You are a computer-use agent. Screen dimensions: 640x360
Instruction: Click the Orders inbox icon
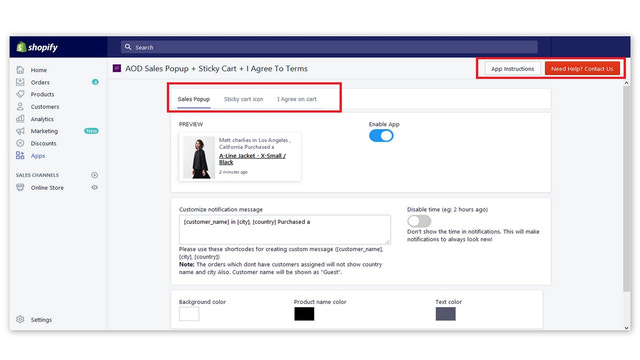coord(20,82)
